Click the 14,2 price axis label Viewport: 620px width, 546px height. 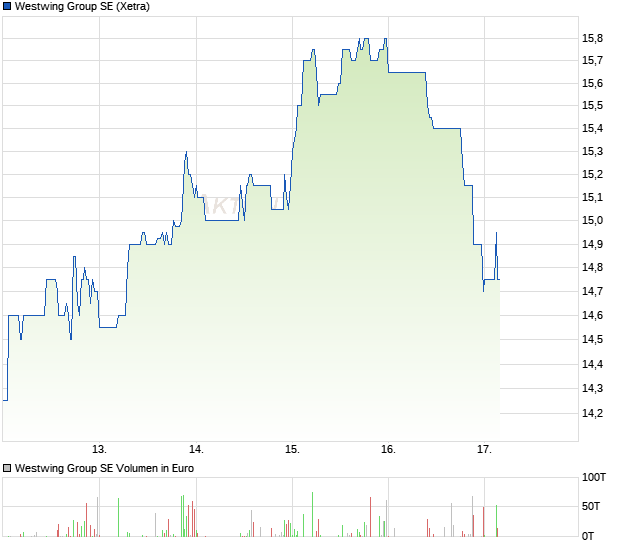click(x=592, y=413)
